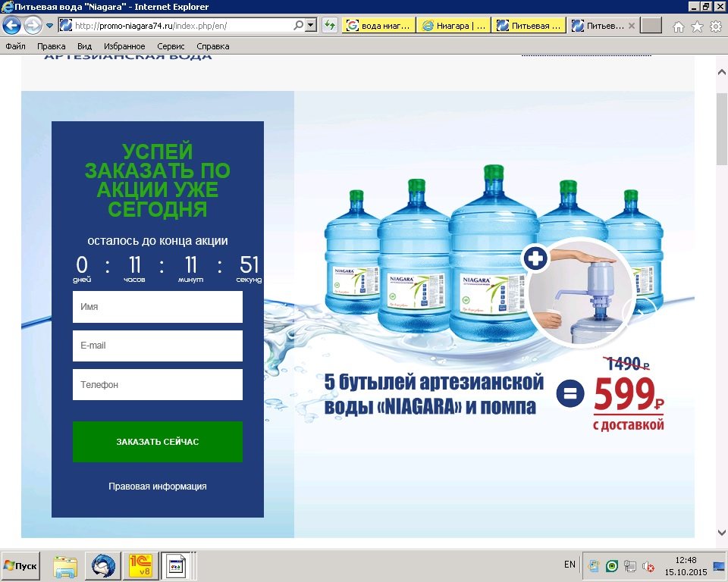This screenshot has width=728, height=582.
Task: Click the blue equals circle icon
Action: [x=570, y=393]
